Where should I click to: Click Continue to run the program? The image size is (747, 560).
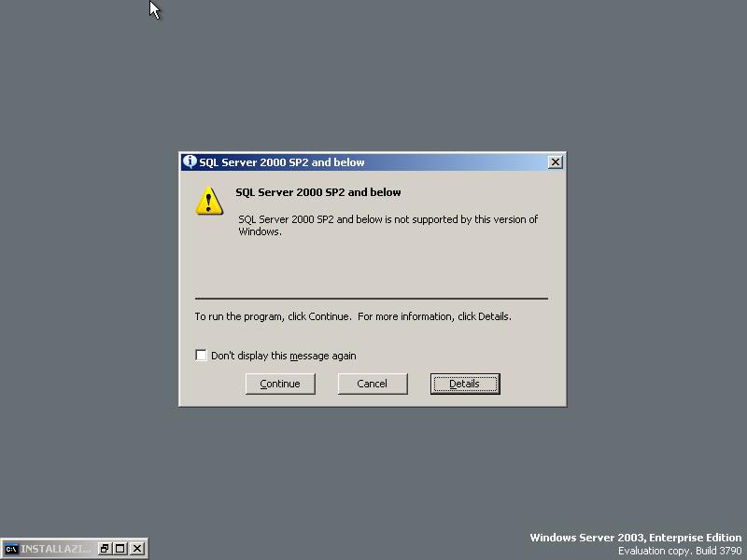280,384
